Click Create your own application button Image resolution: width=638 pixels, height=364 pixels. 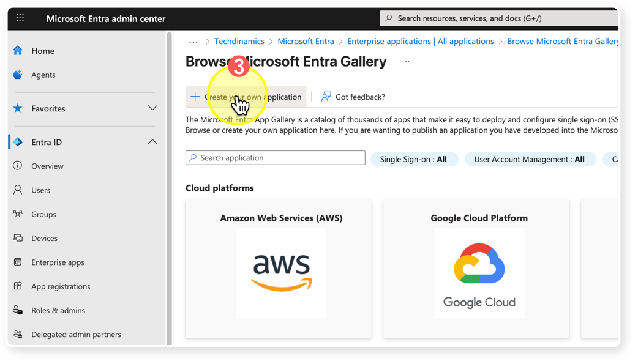coord(246,97)
